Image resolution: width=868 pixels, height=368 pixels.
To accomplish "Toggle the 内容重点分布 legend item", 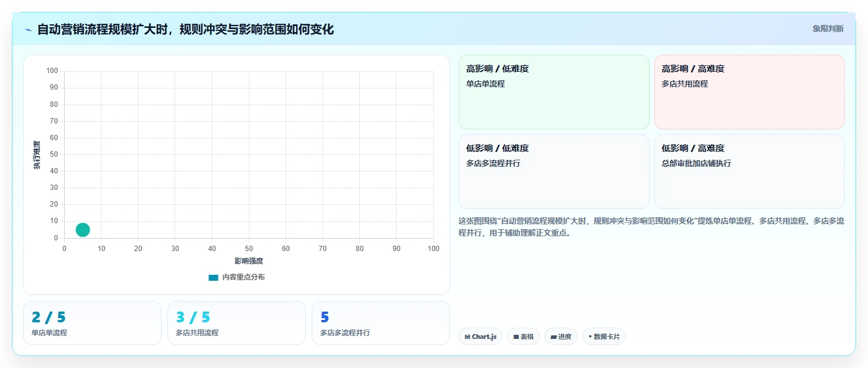I will click(237, 277).
